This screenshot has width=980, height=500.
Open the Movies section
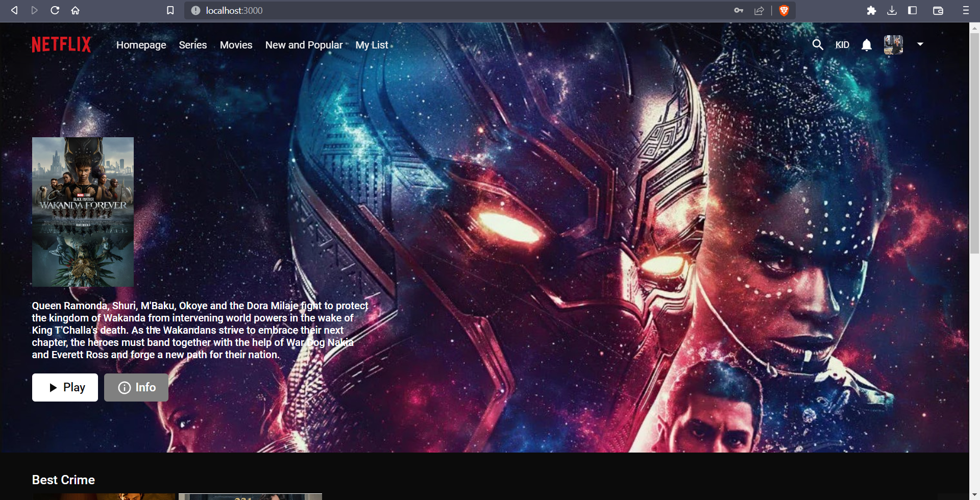236,45
